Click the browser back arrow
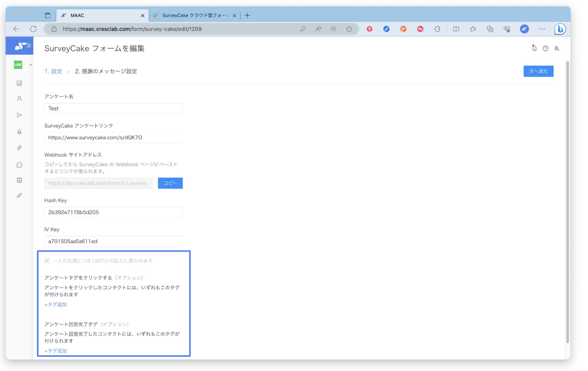The height and width of the screenshot is (371, 588). pyautogui.click(x=16, y=29)
